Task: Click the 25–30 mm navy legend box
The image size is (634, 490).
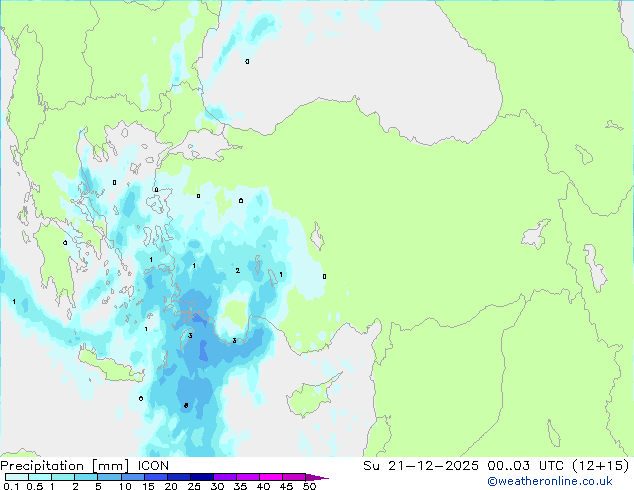Action: coord(202,477)
